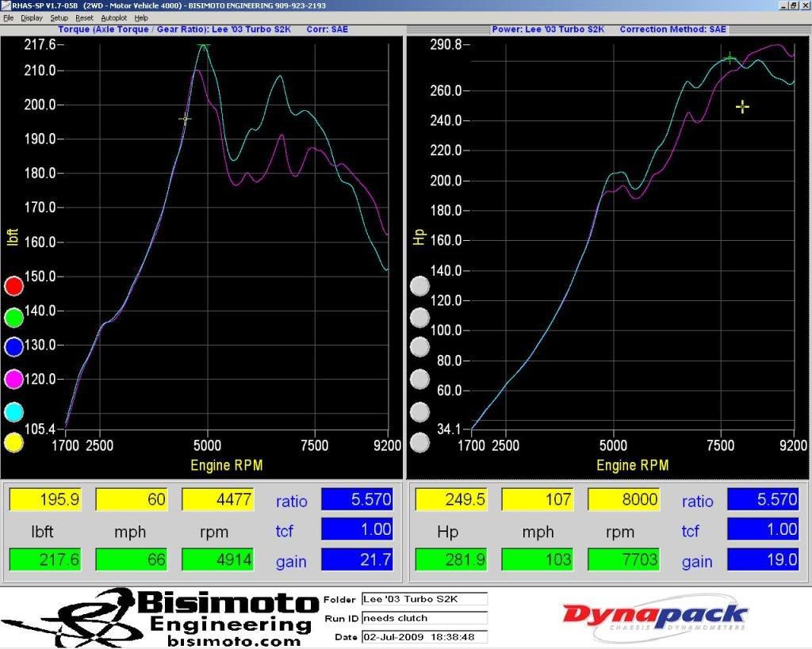Click the Reset menu item

pyautogui.click(x=84, y=17)
